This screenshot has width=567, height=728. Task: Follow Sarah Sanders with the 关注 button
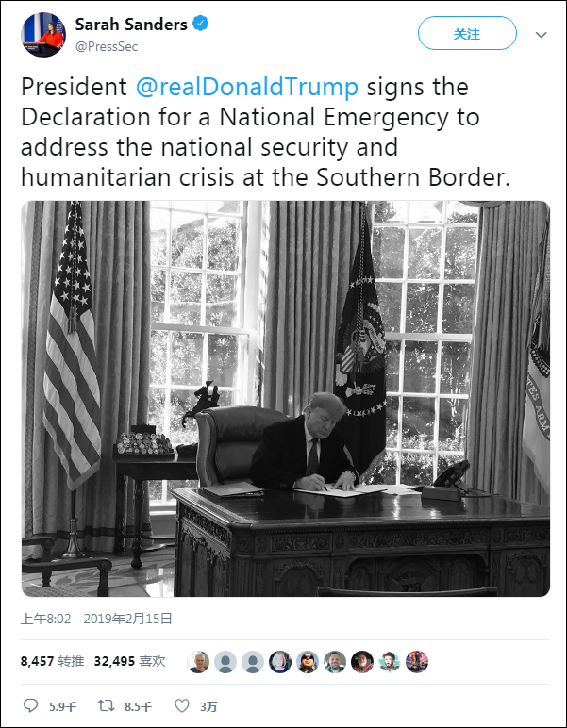tap(467, 34)
